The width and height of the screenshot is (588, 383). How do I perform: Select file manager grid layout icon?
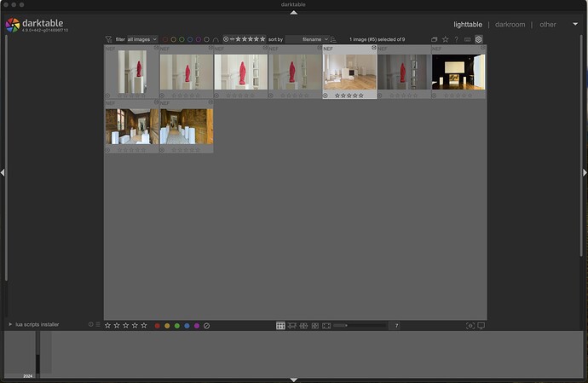280,326
